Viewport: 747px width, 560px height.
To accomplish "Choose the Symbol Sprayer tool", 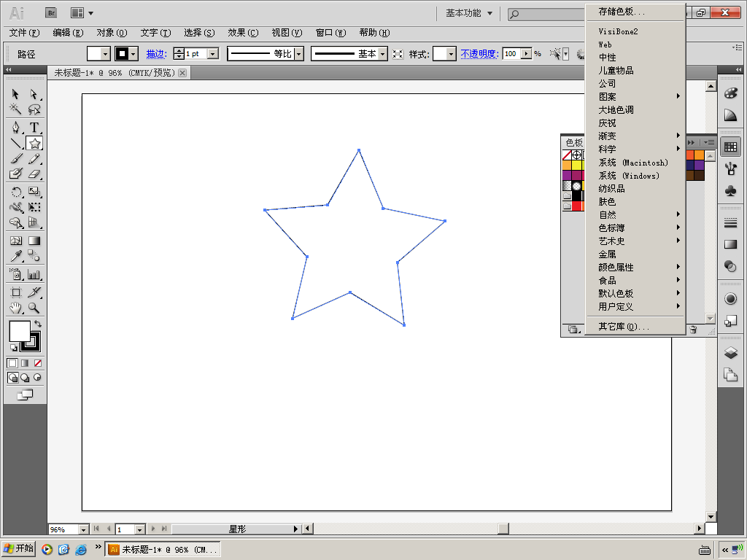I will pyautogui.click(x=16, y=274).
